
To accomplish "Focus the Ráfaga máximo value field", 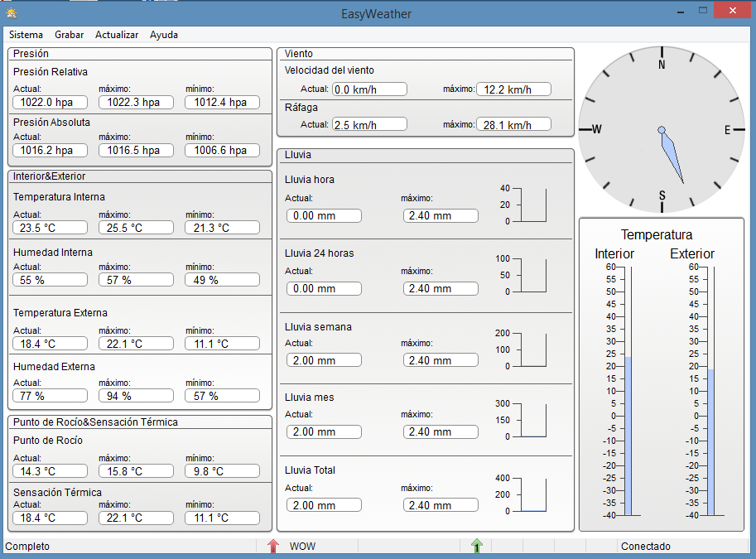I will [x=513, y=125].
